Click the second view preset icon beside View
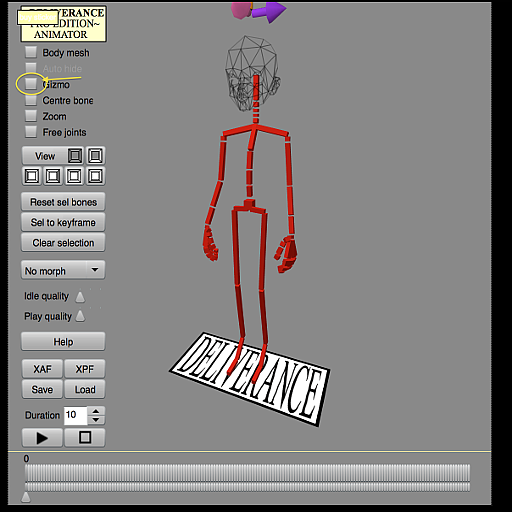Viewport: 512px width, 512px height. (x=95, y=156)
